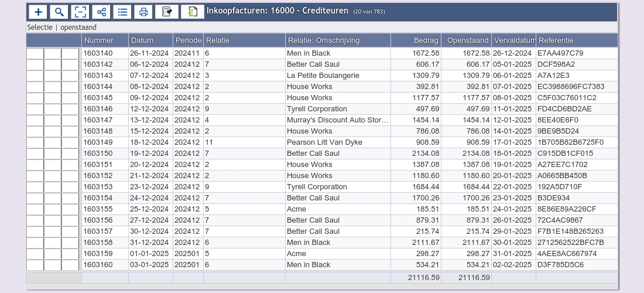Click the 'openstaand' selection filter

tap(78, 28)
